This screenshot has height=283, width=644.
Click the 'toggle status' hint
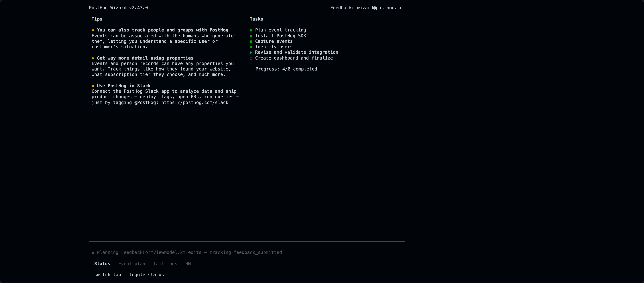pyautogui.click(x=146, y=274)
